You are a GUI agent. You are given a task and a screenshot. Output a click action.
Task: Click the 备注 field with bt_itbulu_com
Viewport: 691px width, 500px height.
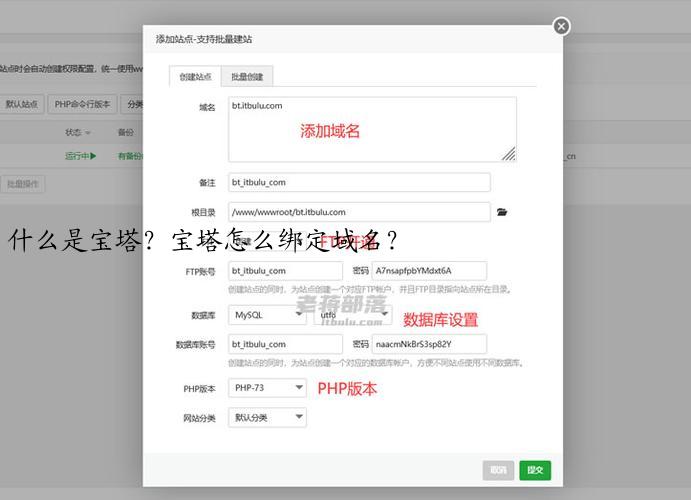tap(359, 182)
